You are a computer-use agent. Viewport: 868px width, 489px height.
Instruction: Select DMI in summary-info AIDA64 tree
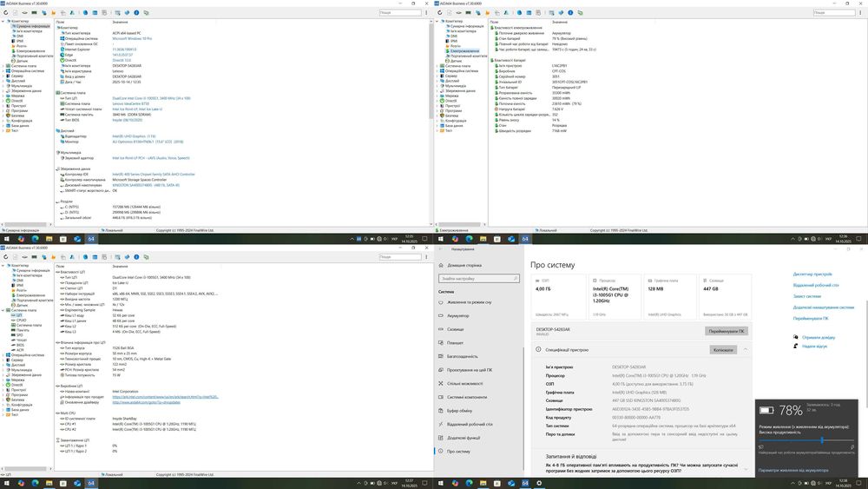pyautogui.click(x=19, y=36)
